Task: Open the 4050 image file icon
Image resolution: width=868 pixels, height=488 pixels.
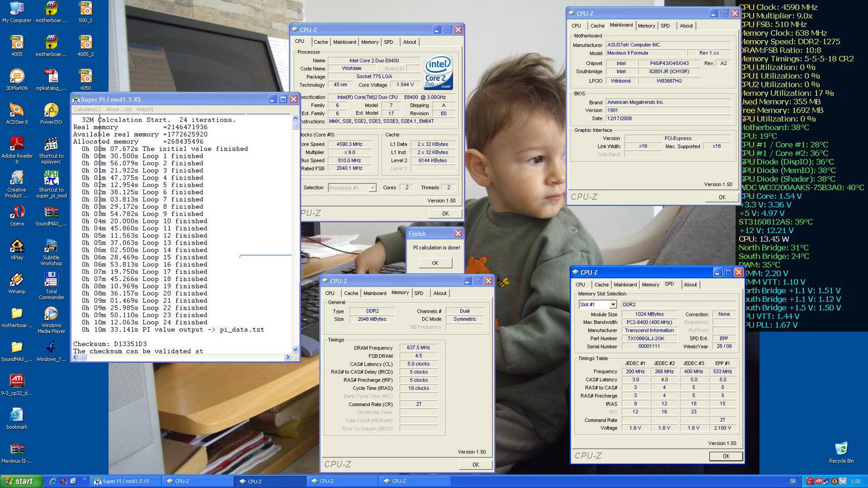Action: point(85,79)
